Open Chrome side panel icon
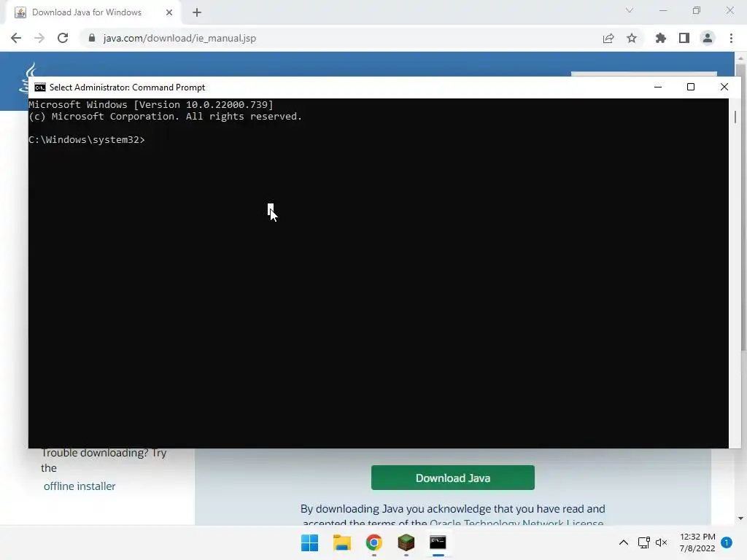The height and width of the screenshot is (560, 747). [x=684, y=38]
